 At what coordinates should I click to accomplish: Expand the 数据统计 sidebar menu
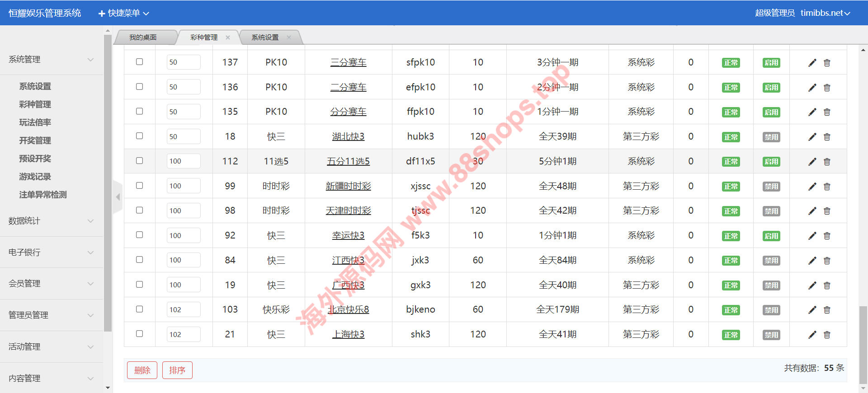point(51,221)
